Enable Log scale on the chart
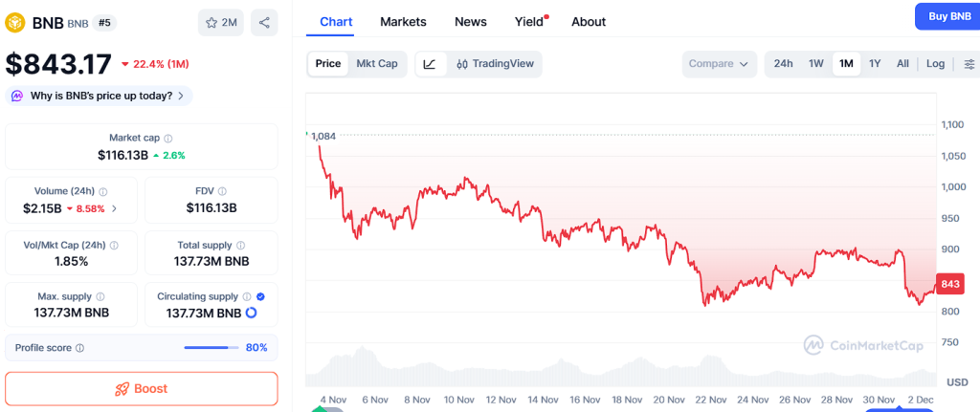Viewport: 980px width, 412px height. (x=935, y=64)
